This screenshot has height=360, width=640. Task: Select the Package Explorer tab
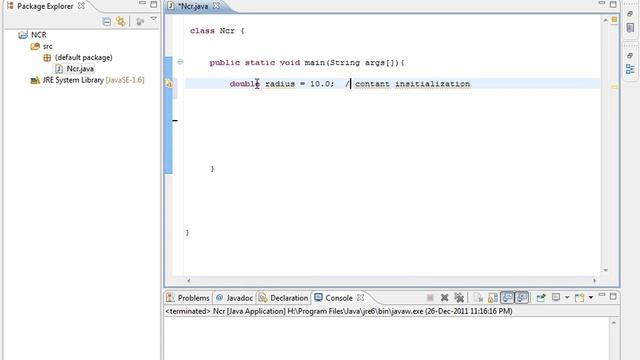(44, 6)
